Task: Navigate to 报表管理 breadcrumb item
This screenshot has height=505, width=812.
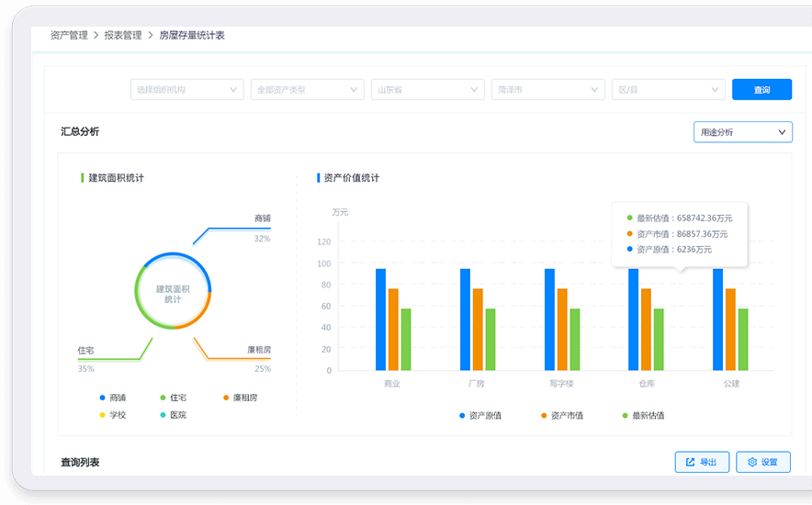Action: pos(123,35)
